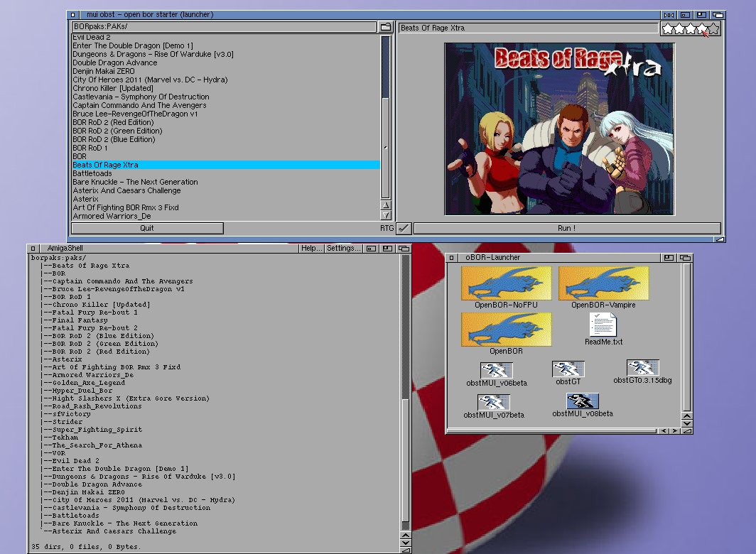Image resolution: width=756 pixels, height=554 pixels.
Task: Click game list scroll-down arrow
Action: [x=386, y=215]
